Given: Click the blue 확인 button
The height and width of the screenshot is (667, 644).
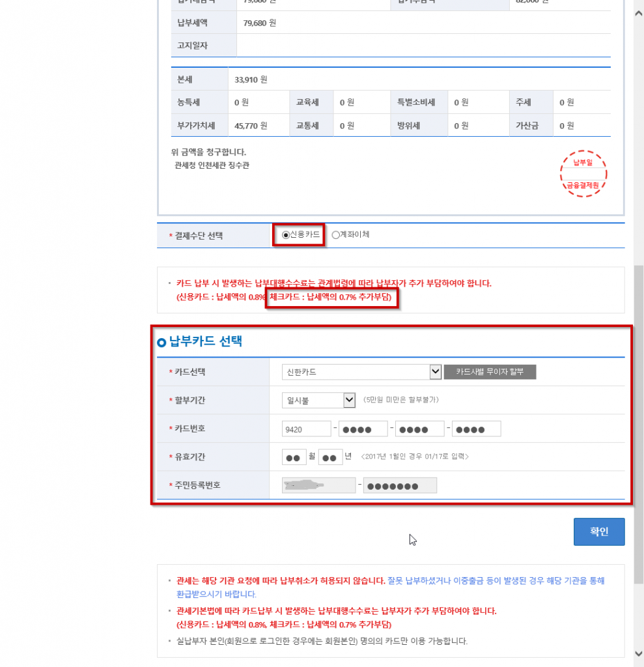Looking at the screenshot, I should tap(598, 532).
